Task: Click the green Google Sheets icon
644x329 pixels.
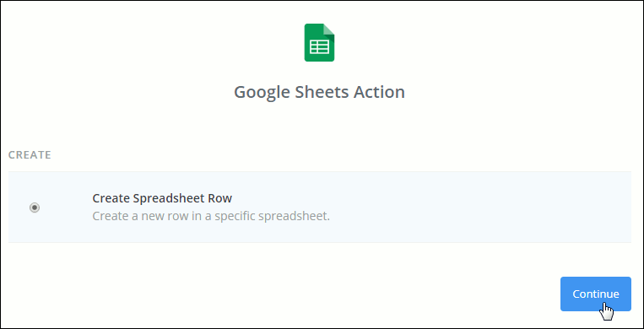Action: click(319, 43)
